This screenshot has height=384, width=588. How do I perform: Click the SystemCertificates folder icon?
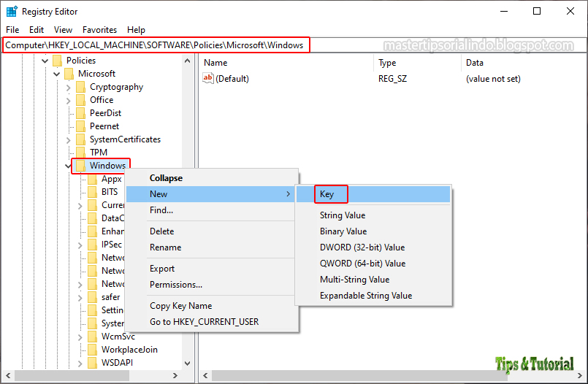80,139
